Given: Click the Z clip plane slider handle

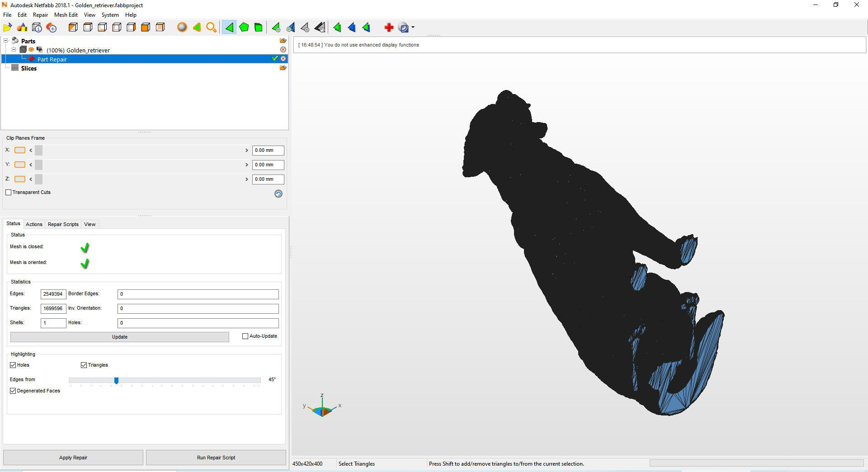Looking at the screenshot, I should [x=38, y=179].
